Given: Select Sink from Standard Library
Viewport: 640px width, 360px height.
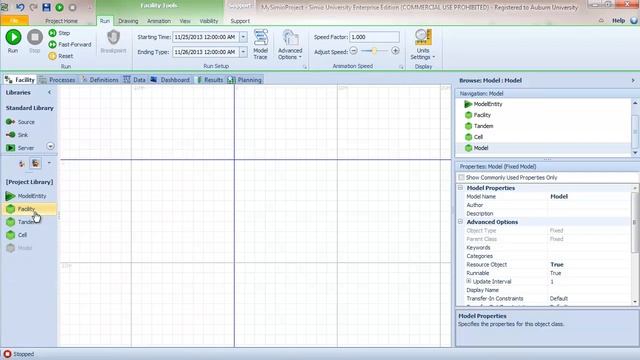Looking at the screenshot, I should click(17, 135).
